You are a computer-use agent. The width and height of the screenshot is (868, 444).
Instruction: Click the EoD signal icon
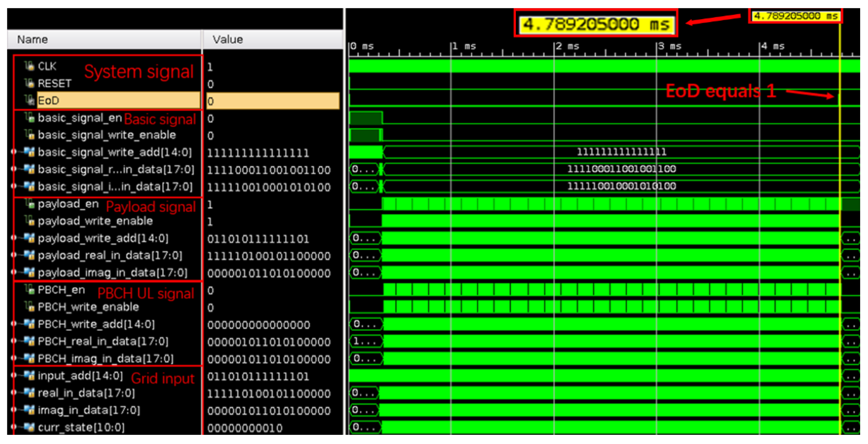[x=30, y=100]
